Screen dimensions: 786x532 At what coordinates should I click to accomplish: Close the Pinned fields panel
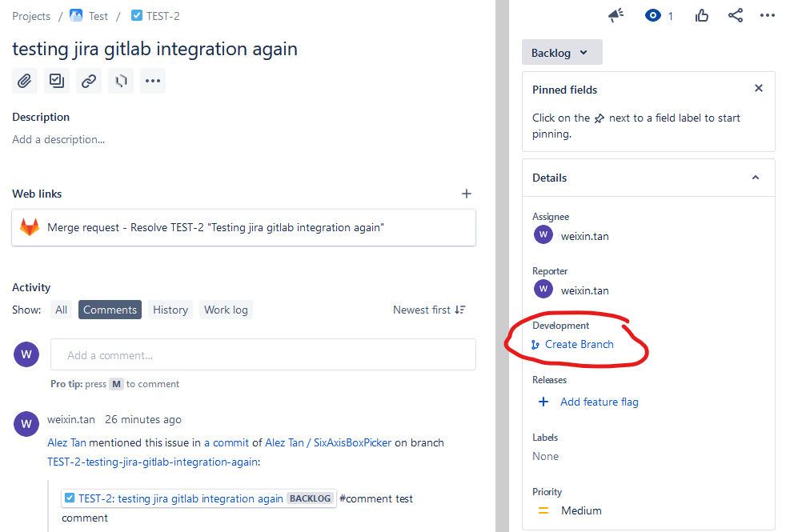coord(759,89)
